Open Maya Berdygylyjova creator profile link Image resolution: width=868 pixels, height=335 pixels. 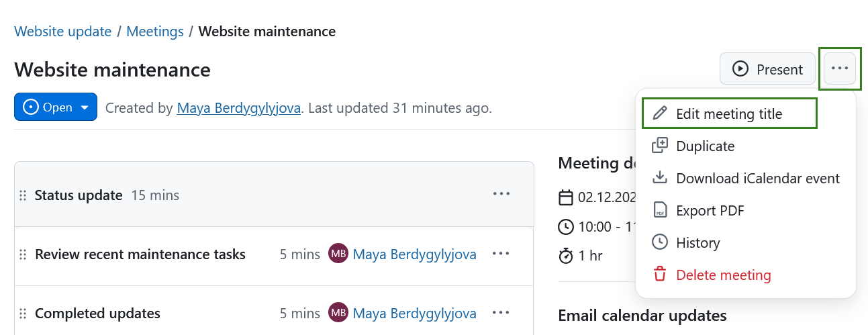click(238, 107)
